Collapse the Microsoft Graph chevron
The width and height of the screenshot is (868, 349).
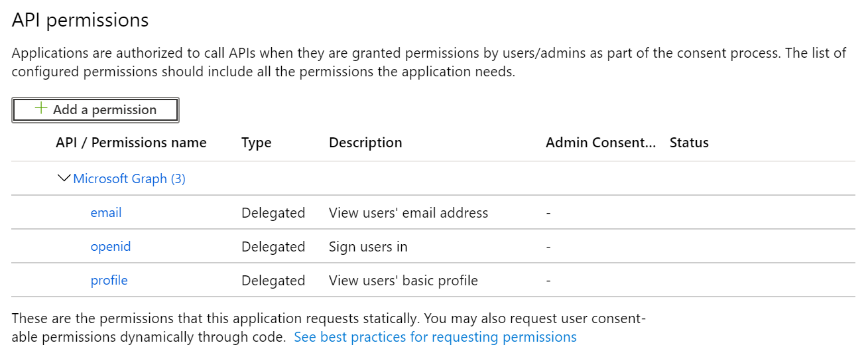pos(64,178)
